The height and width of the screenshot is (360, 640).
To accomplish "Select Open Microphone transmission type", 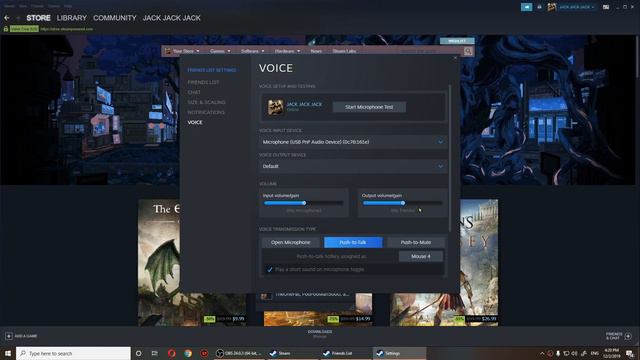I will pyautogui.click(x=291, y=242).
